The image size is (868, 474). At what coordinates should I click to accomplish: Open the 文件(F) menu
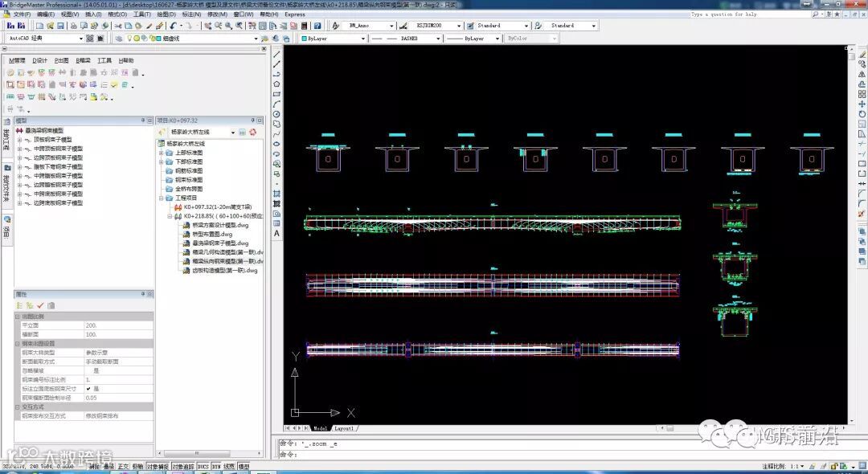pyautogui.click(x=22, y=14)
